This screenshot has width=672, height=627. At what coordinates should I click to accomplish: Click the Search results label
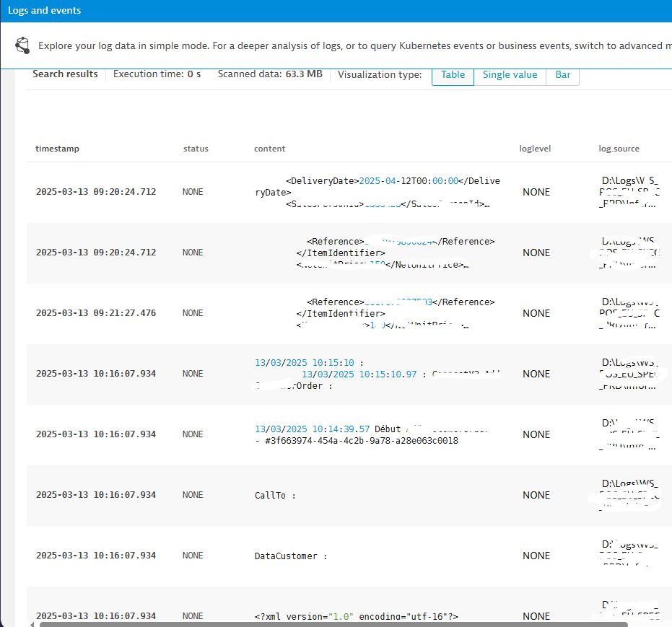[x=65, y=74]
